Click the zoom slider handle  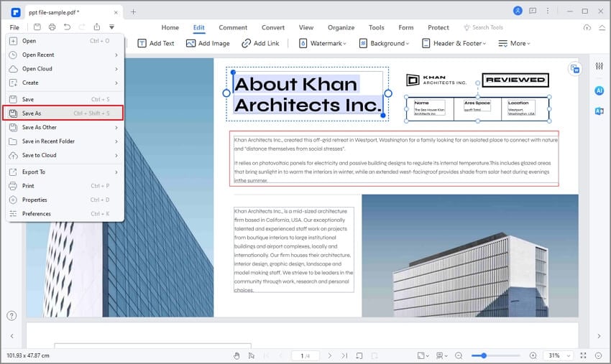pos(484,355)
